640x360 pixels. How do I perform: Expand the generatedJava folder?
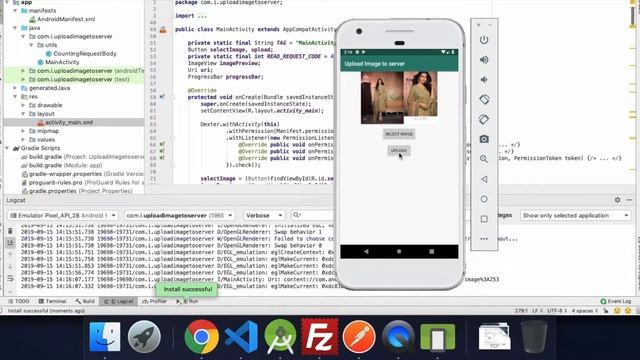(16, 88)
